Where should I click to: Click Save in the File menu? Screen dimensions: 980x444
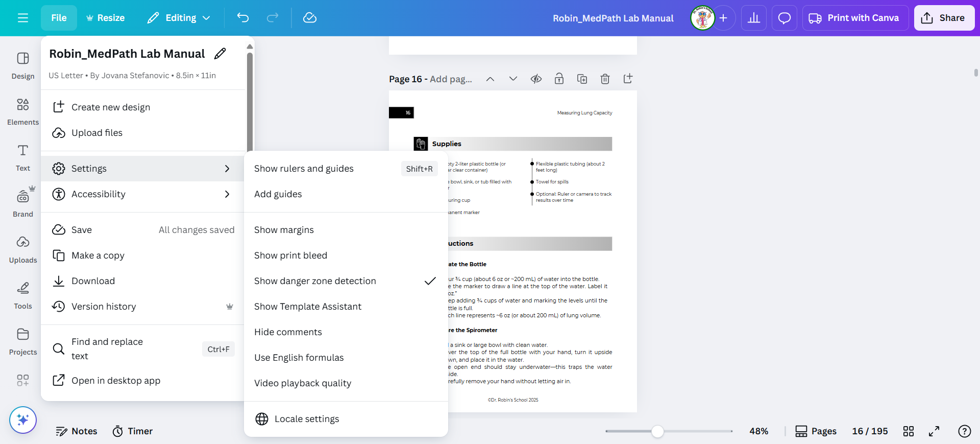(143, 230)
